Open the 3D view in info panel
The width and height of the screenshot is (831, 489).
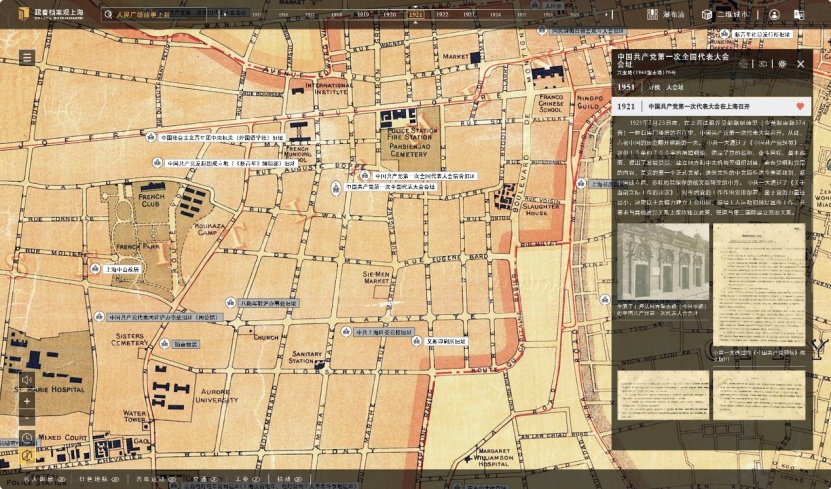click(x=763, y=64)
